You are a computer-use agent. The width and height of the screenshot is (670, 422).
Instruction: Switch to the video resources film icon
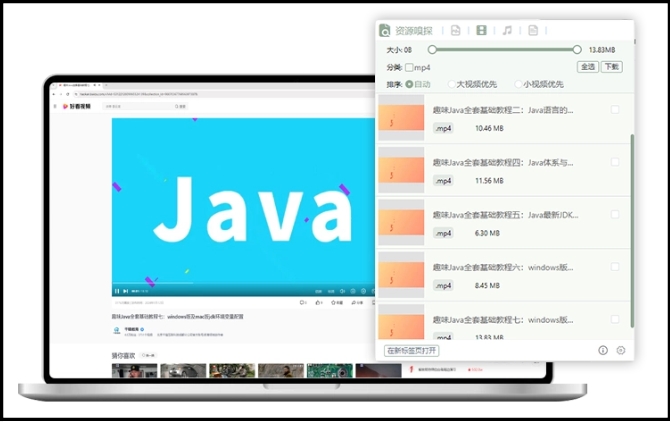[x=482, y=30]
